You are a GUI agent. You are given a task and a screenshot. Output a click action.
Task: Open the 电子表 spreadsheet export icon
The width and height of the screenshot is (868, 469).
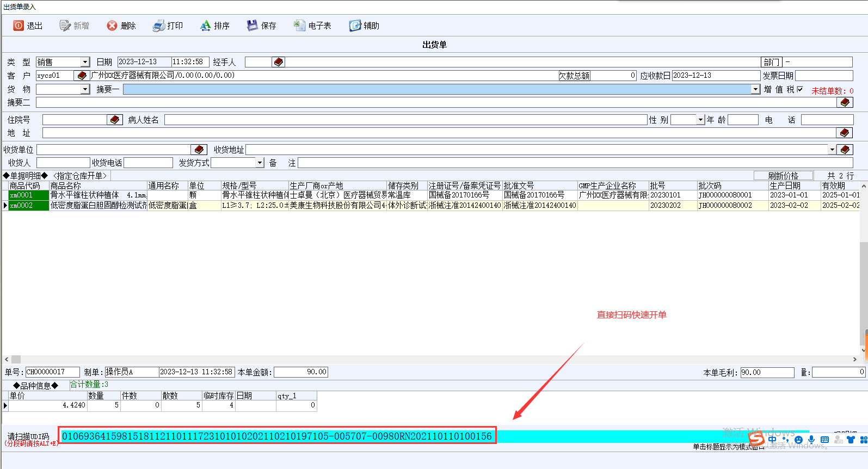point(299,26)
